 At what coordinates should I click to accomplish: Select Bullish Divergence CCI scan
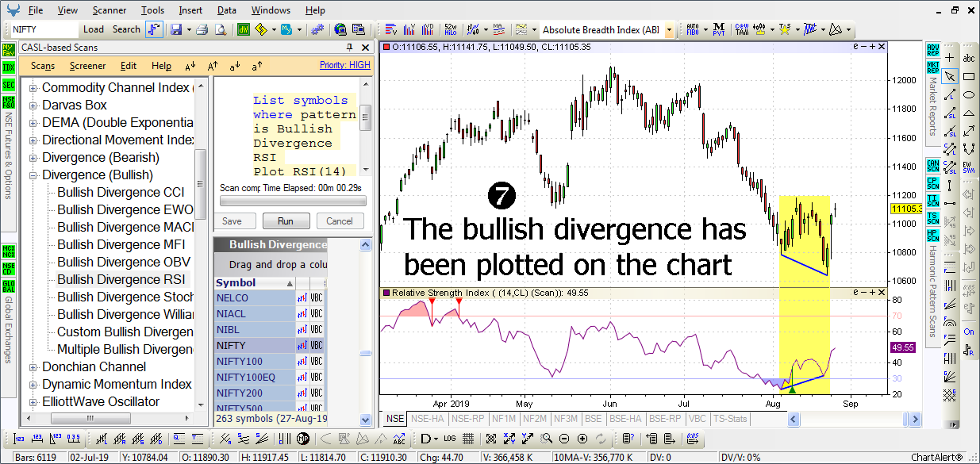[x=121, y=192]
